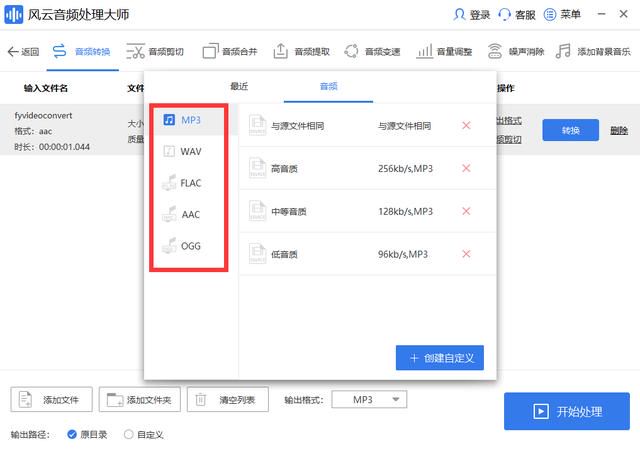Select the MP3 format entry
Image resolution: width=640 pixels, height=451 pixels.
point(189,120)
